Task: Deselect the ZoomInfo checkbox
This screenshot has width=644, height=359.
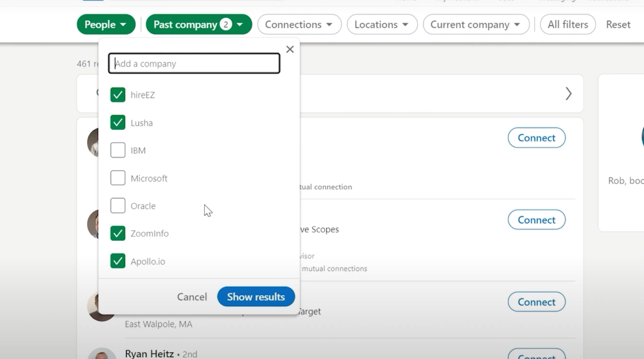Action: click(x=118, y=233)
